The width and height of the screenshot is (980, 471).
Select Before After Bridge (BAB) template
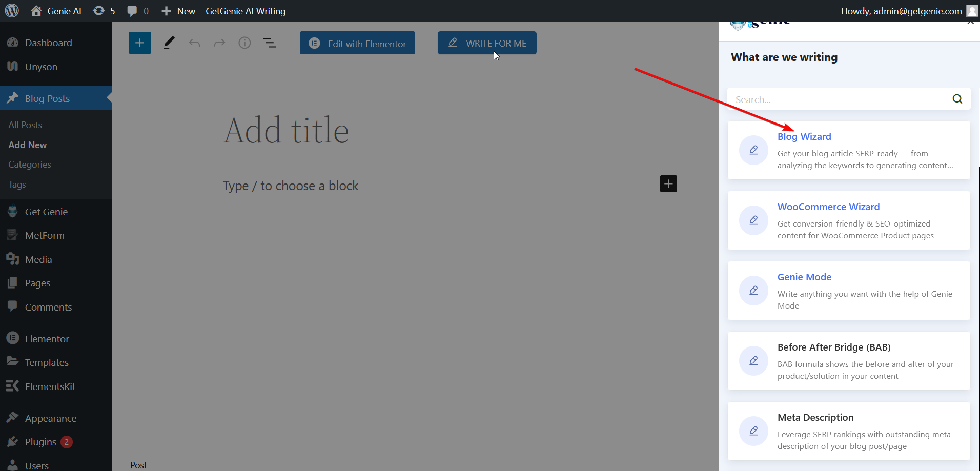(834, 347)
